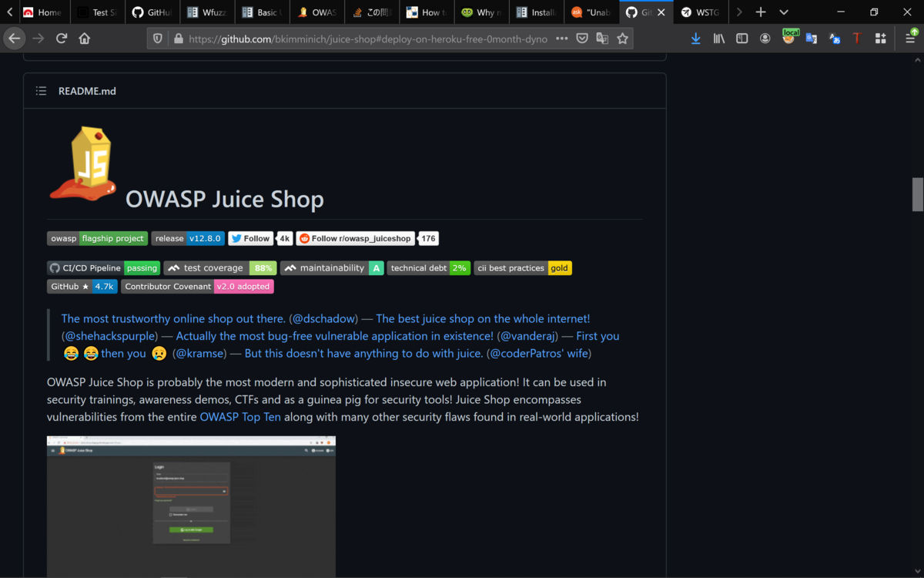Toggle the browser sidebar icon

(742, 39)
